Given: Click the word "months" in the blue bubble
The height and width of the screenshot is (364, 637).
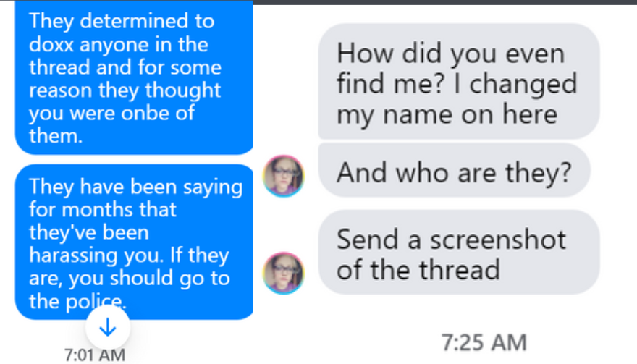Looking at the screenshot, I should pos(145,210).
